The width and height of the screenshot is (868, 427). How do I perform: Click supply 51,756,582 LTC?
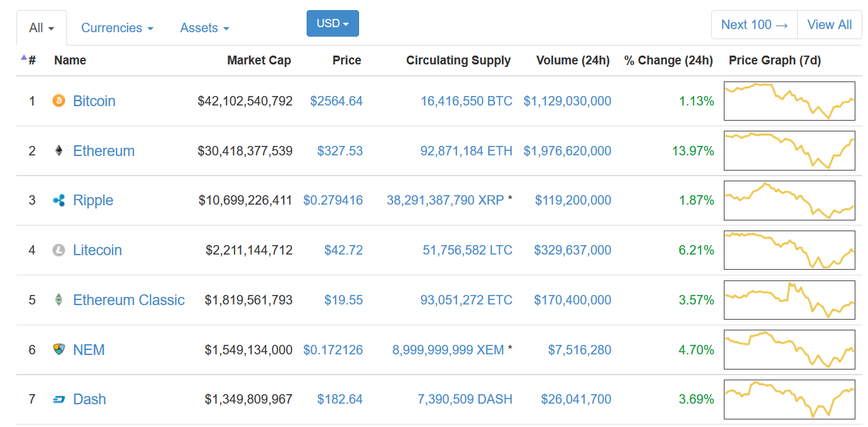(x=468, y=250)
